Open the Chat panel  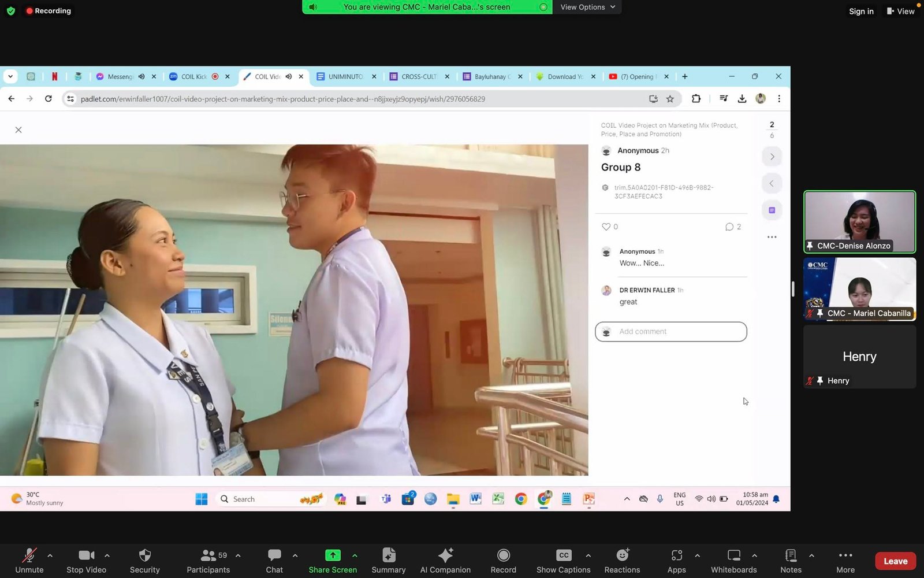point(274,561)
